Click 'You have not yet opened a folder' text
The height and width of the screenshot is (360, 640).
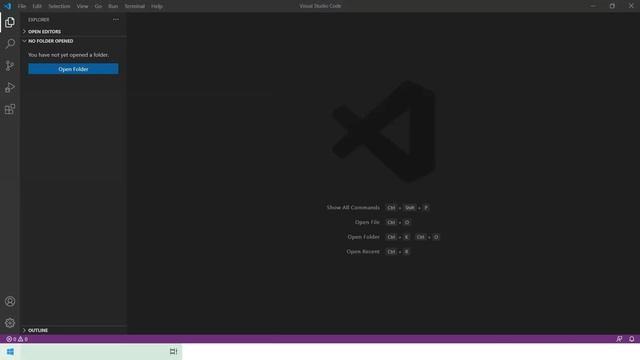tap(69, 55)
